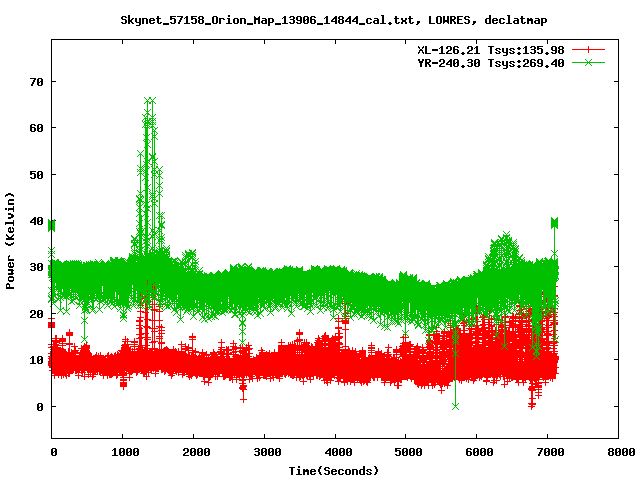
Task: Click the x-axis tick label 7000
Action: point(550,452)
